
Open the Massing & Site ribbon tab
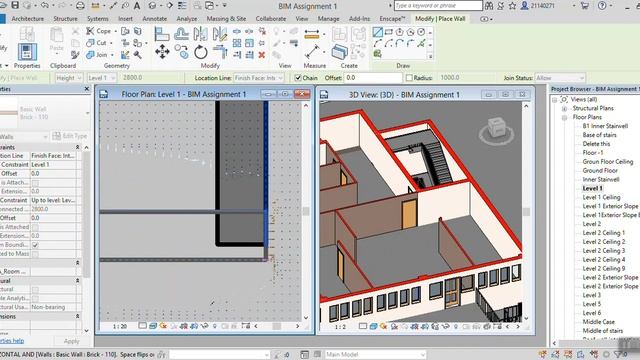(x=226, y=19)
